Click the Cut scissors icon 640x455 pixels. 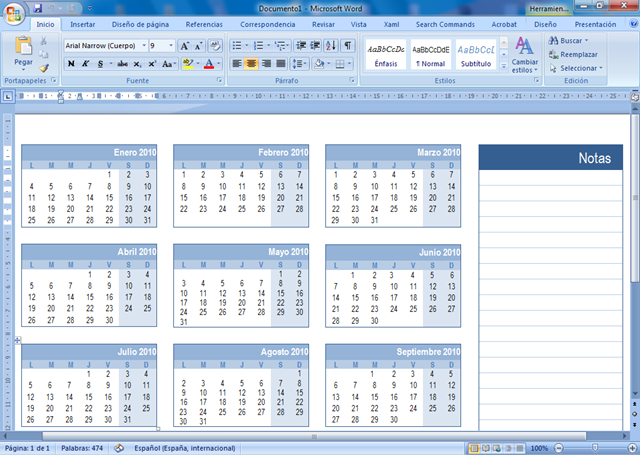coord(43,41)
